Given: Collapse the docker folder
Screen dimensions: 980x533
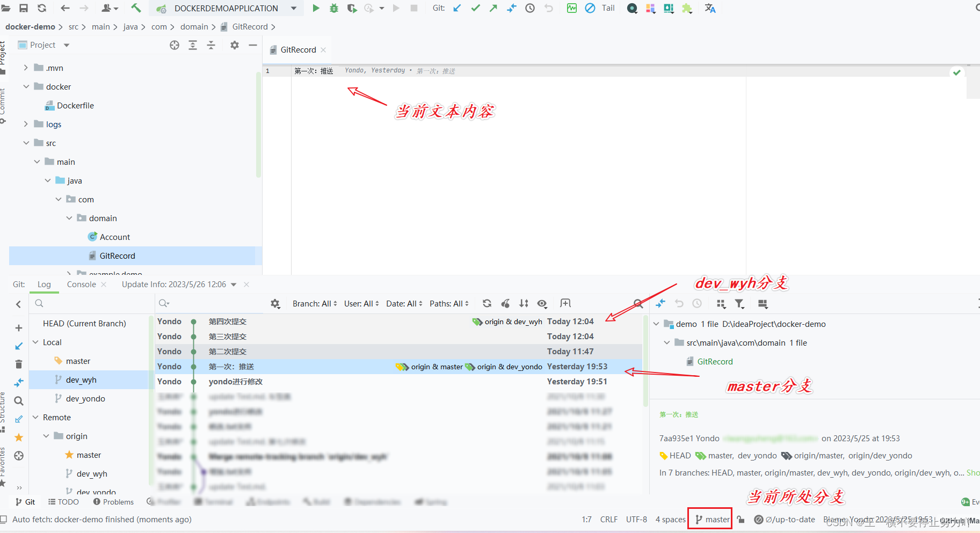Looking at the screenshot, I should tap(26, 86).
